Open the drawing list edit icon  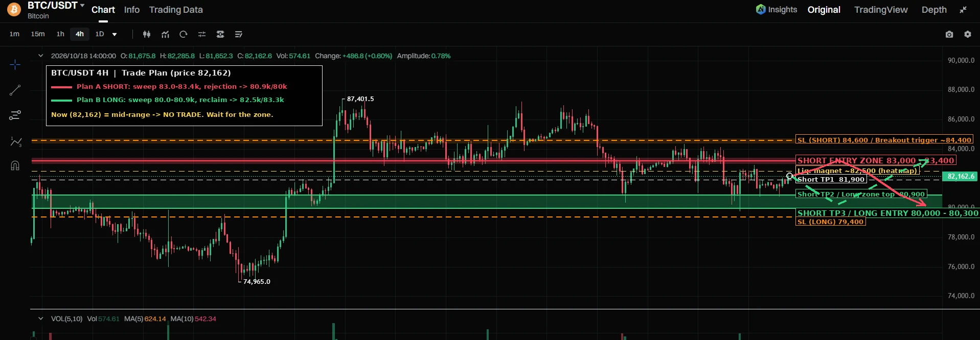pyautogui.click(x=239, y=34)
